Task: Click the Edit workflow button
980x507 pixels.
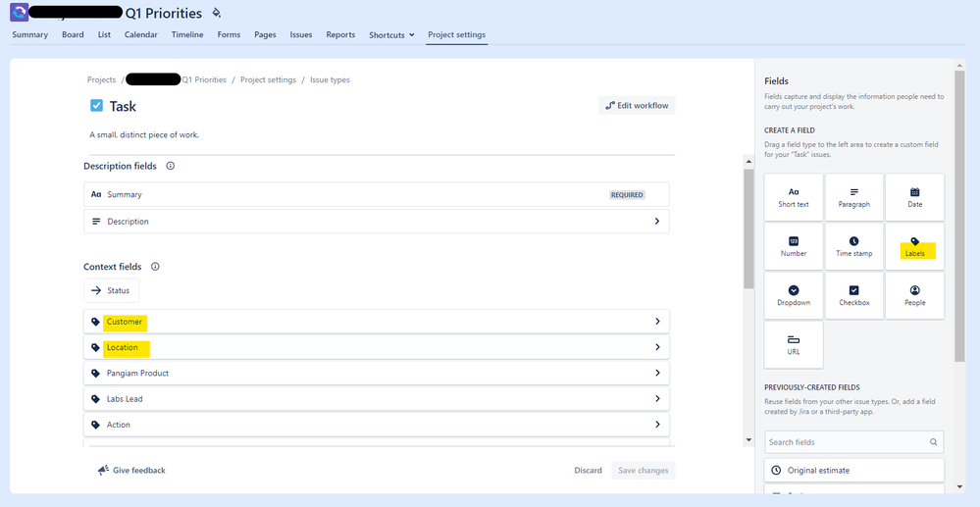Action: (x=637, y=106)
